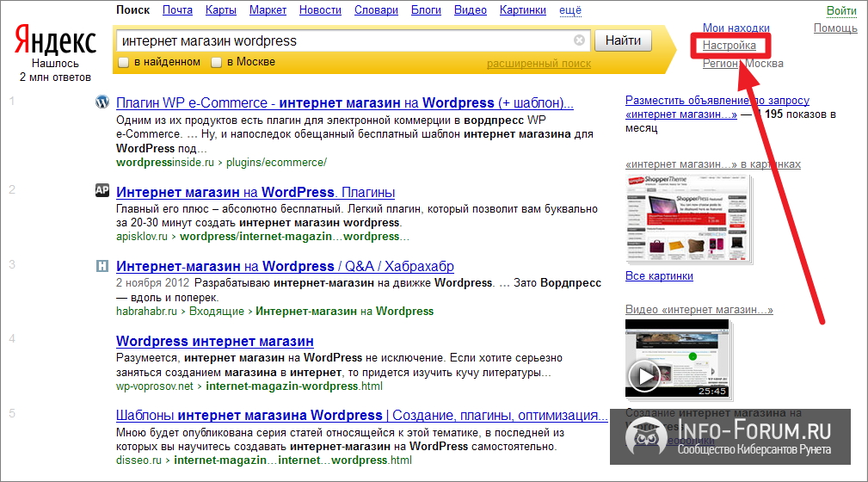
Task: Click the disseo.ru green URL
Action: [139, 460]
